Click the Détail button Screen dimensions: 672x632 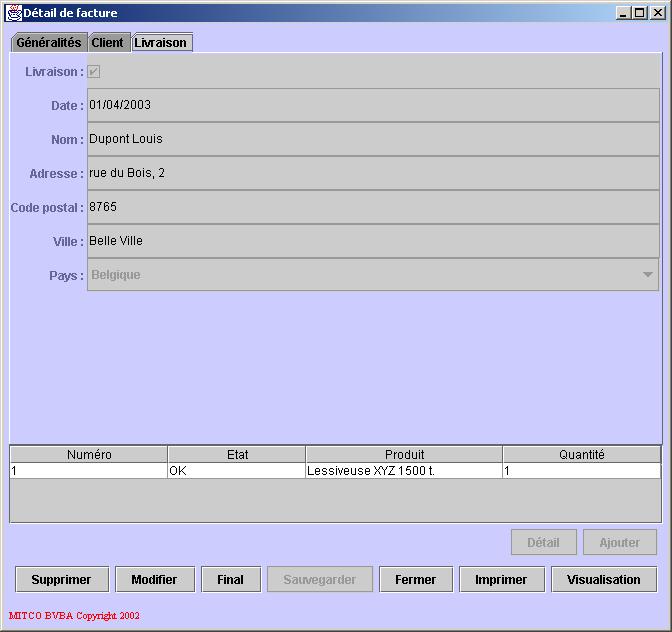pyautogui.click(x=543, y=542)
